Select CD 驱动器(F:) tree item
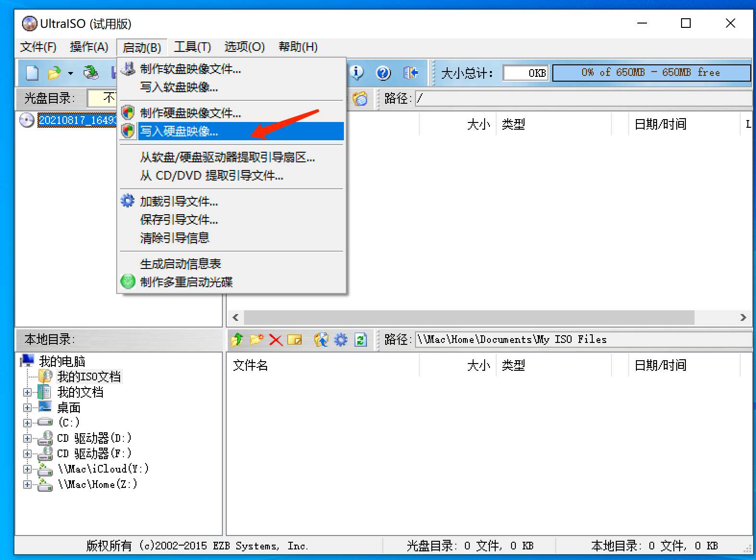 [x=94, y=453]
